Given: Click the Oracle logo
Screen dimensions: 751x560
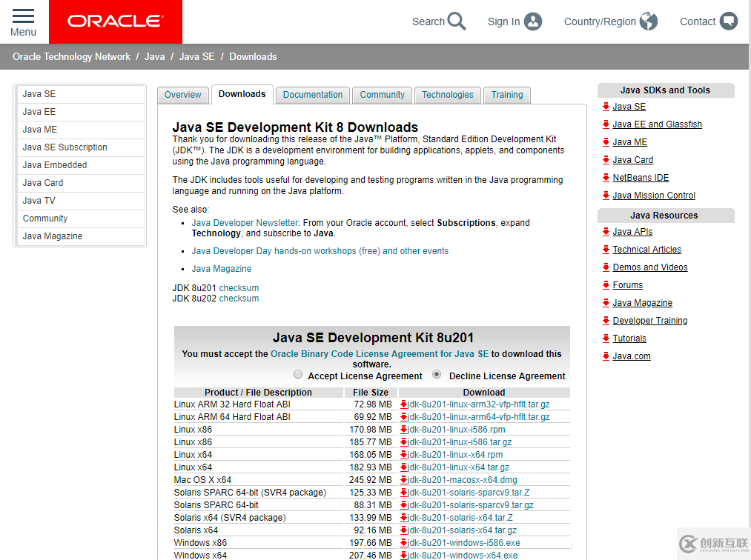Looking at the screenshot, I should [x=115, y=21].
